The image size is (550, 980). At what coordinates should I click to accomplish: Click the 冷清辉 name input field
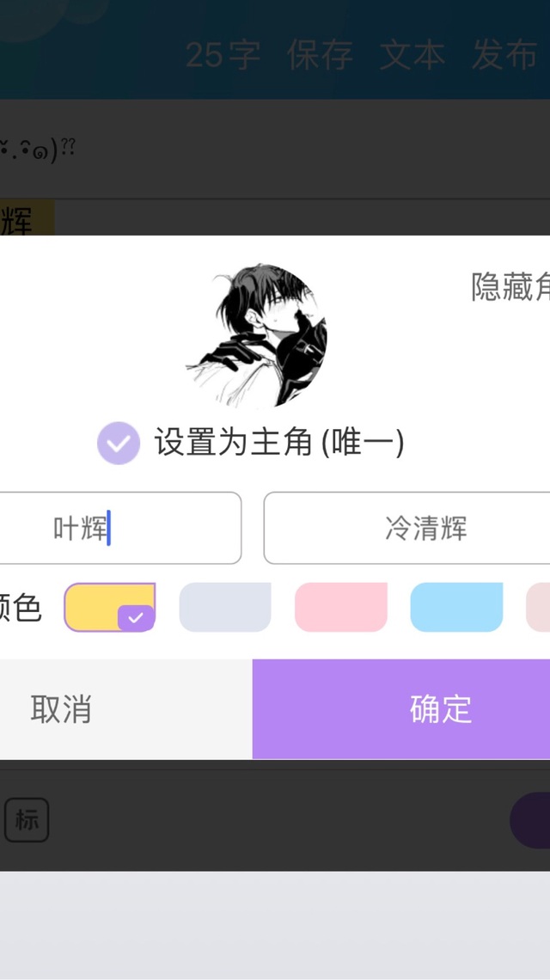click(406, 528)
